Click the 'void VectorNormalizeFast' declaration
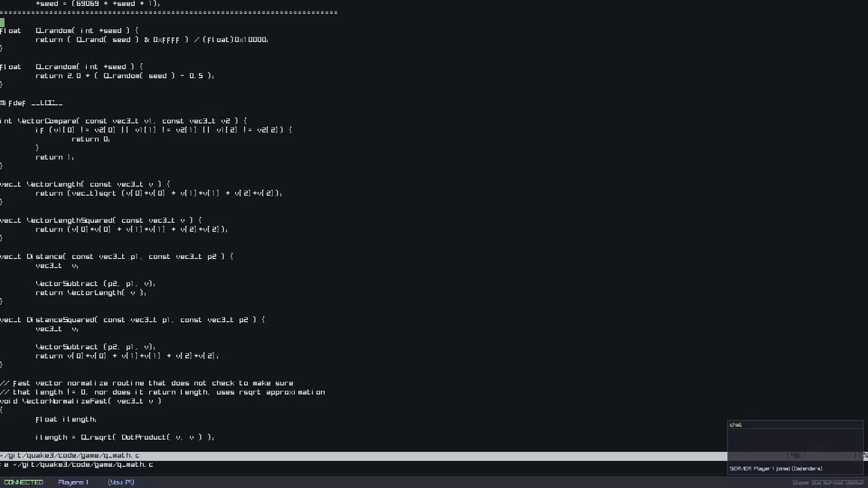The width and height of the screenshot is (868, 488). (x=81, y=401)
